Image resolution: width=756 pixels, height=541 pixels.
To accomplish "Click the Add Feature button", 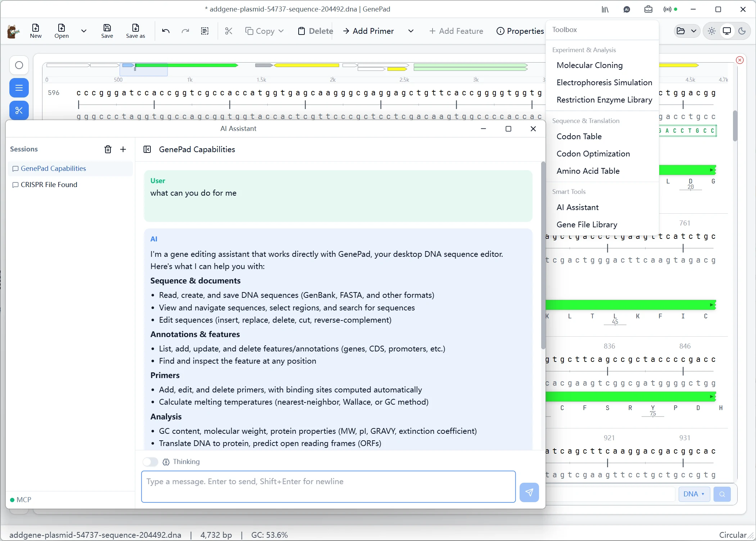I will coord(456,31).
